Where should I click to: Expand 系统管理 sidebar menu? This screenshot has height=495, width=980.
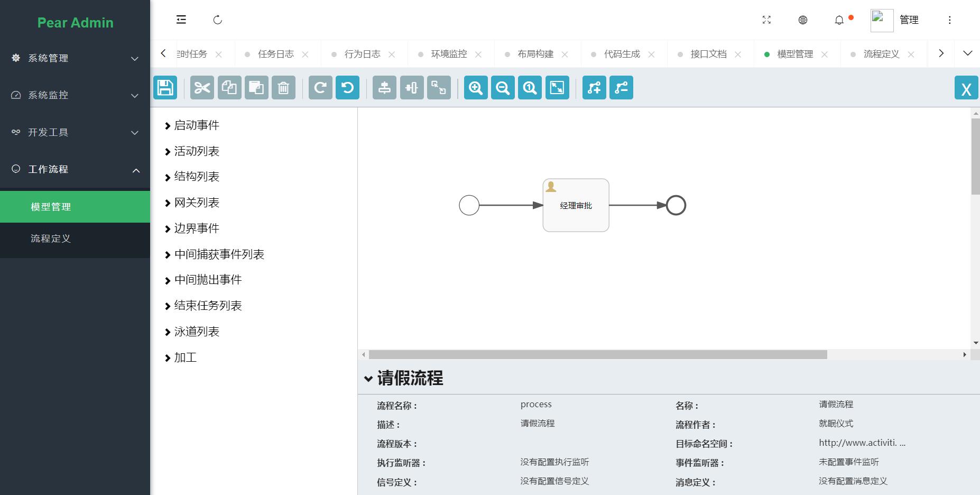(x=75, y=58)
